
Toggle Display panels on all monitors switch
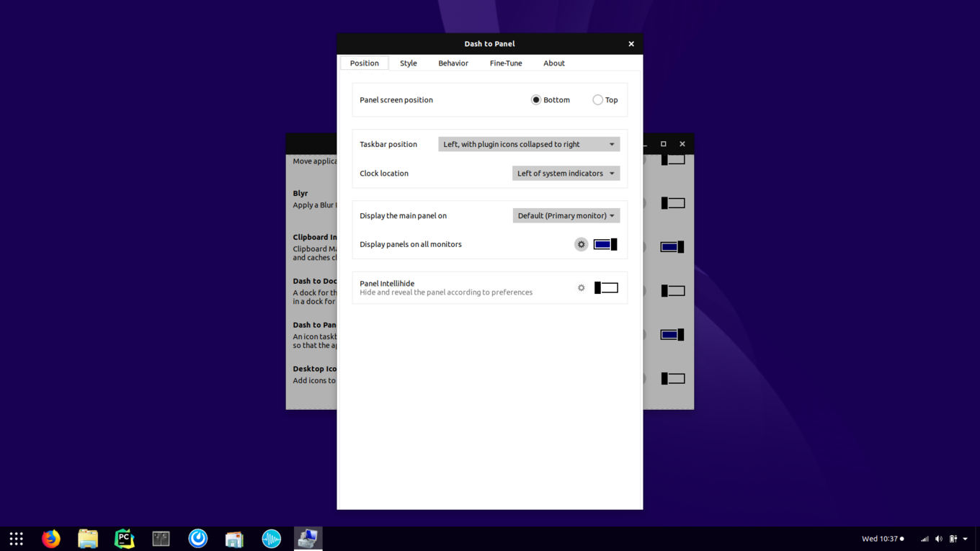pyautogui.click(x=605, y=244)
